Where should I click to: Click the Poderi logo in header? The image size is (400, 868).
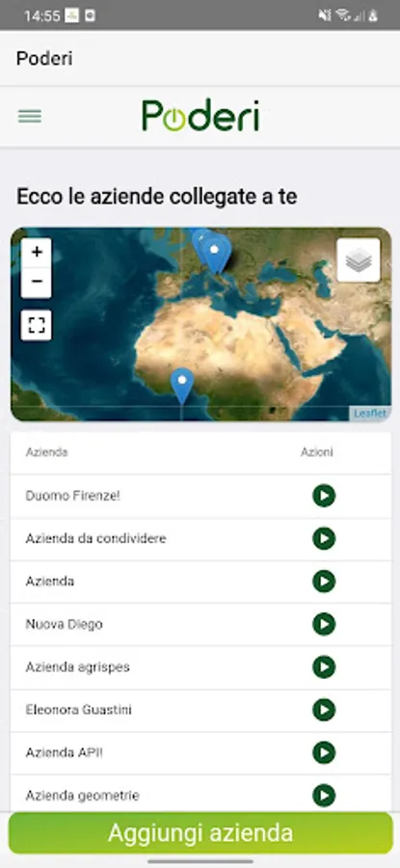pos(200,116)
